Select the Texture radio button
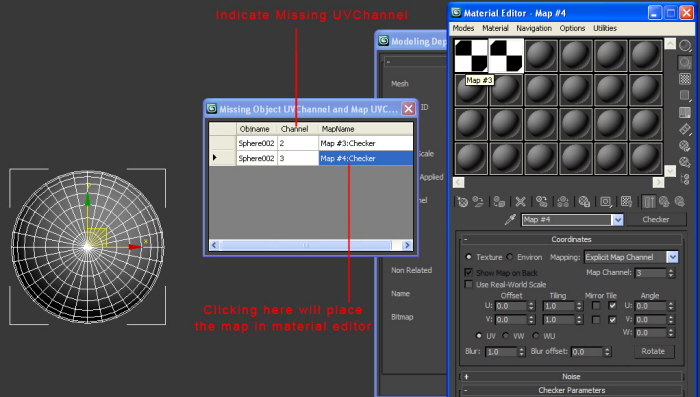The image size is (700, 397). 468,257
